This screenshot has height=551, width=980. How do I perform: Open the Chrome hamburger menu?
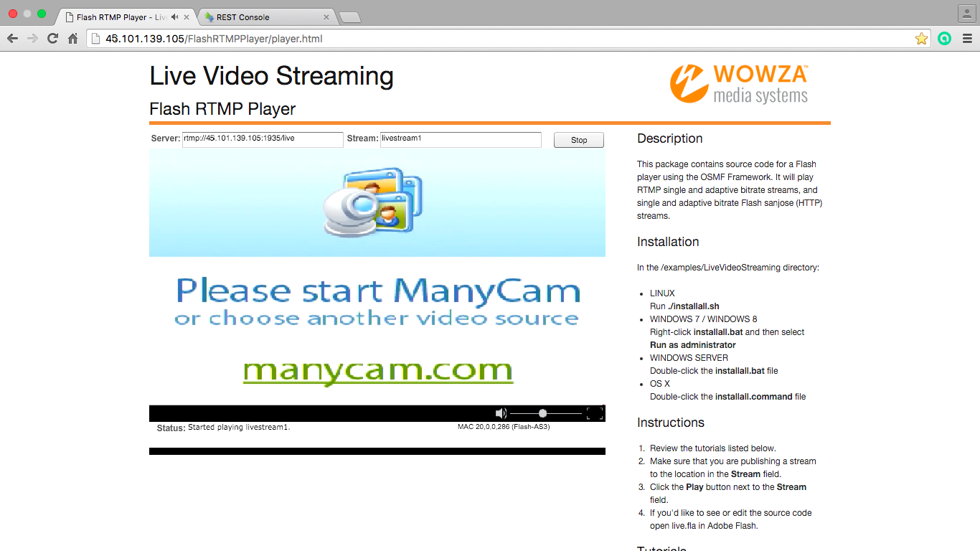pos(966,39)
